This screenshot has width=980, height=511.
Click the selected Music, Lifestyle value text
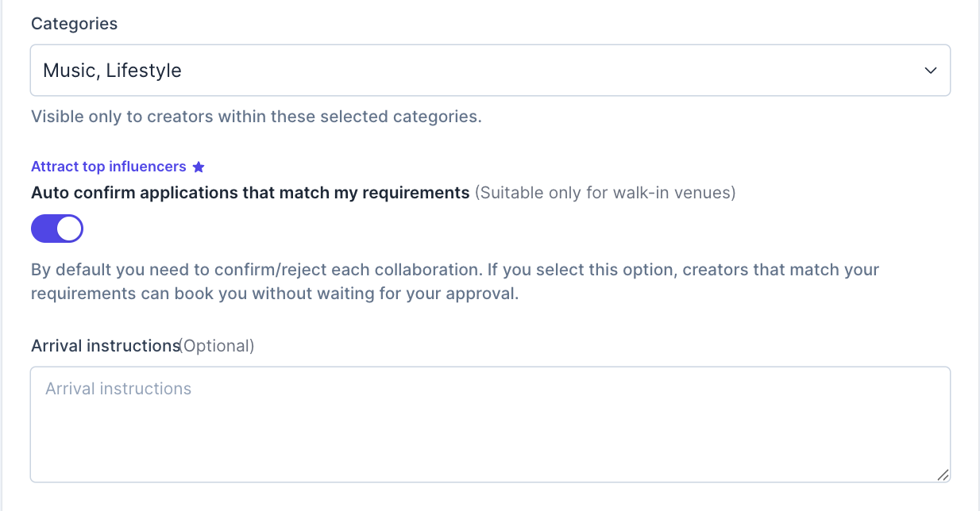[112, 71]
